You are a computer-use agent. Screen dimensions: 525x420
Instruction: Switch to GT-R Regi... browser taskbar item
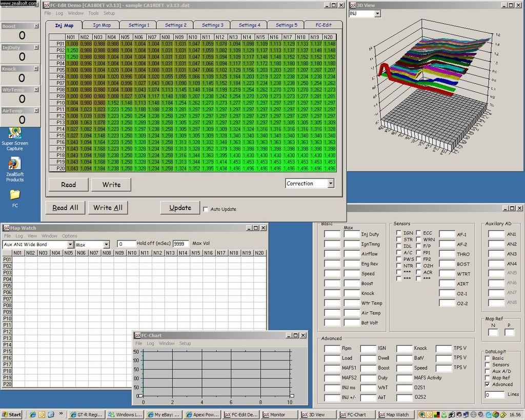(87, 415)
